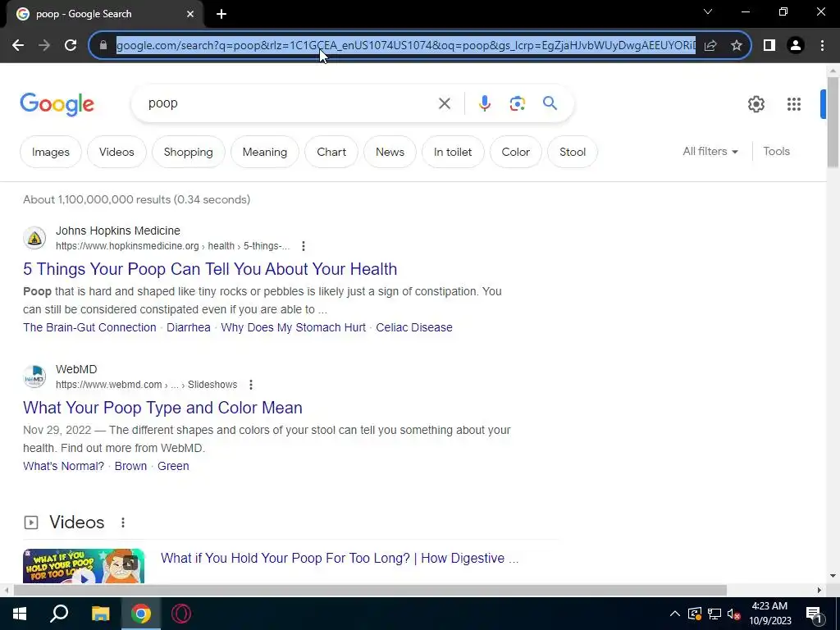840x630 pixels.
Task: Select the Stool filter chip
Action: 572,152
